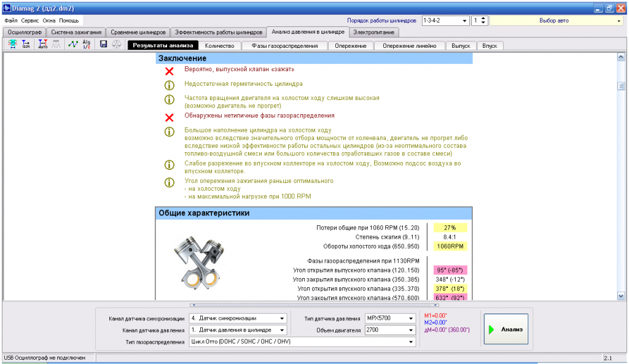Open the Фазы газораспределения sub-tab

[x=284, y=45]
